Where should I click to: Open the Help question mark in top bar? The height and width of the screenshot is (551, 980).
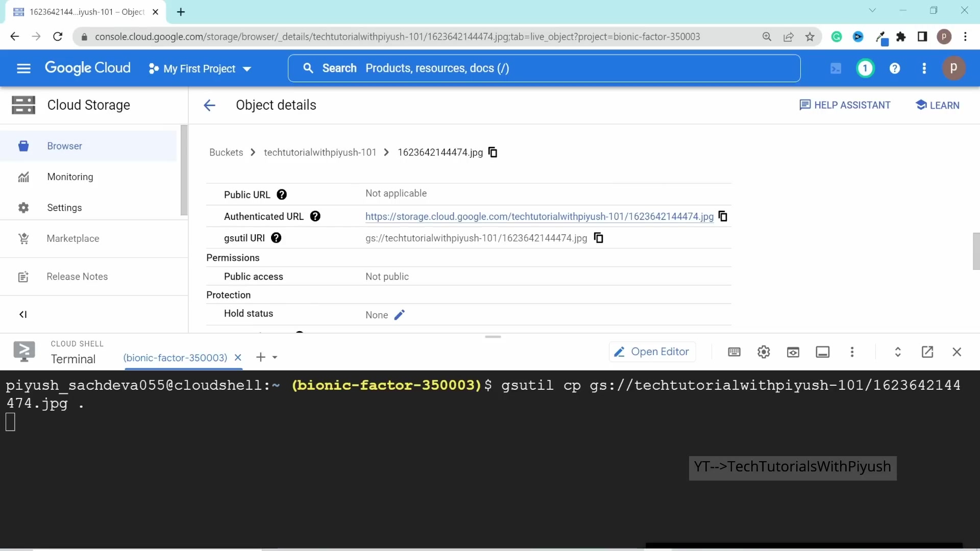[x=895, y=68]
